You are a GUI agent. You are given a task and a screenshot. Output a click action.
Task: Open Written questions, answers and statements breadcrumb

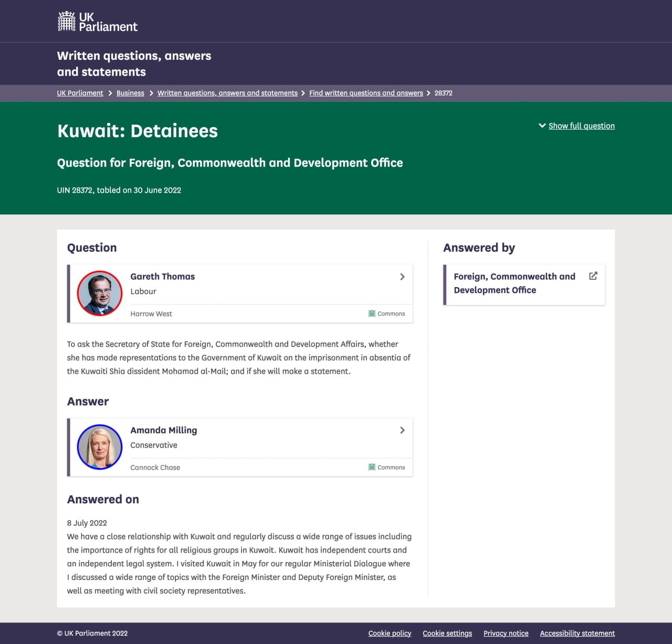coord(227,93)
